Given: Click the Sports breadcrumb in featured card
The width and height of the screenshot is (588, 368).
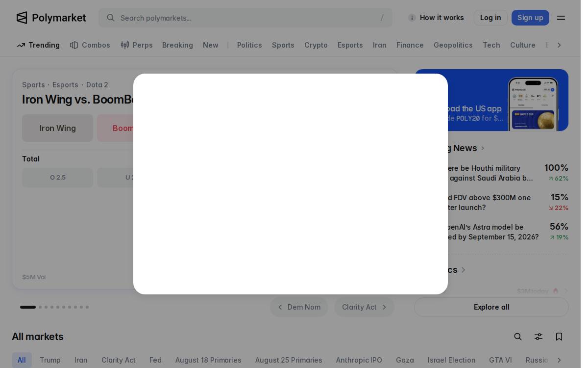Looking at the screenshot, I should [x=33, y=85].
